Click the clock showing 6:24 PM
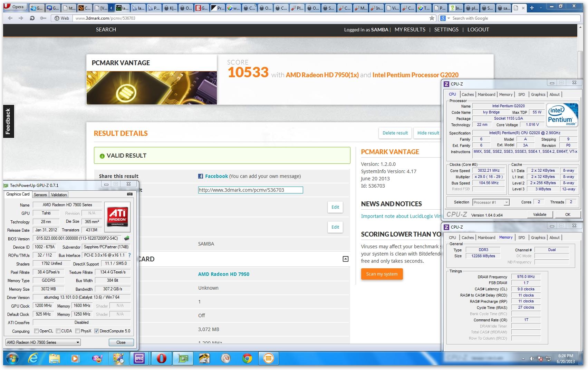The image size is (588, 370). point(566,356)
